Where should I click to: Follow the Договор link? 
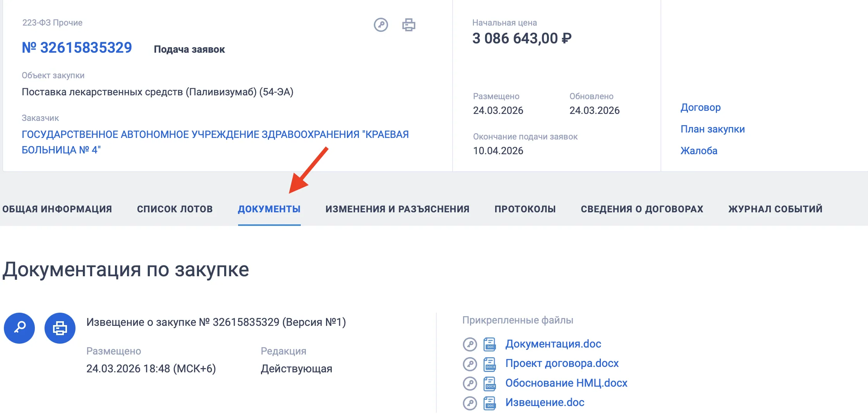(700, 107)
